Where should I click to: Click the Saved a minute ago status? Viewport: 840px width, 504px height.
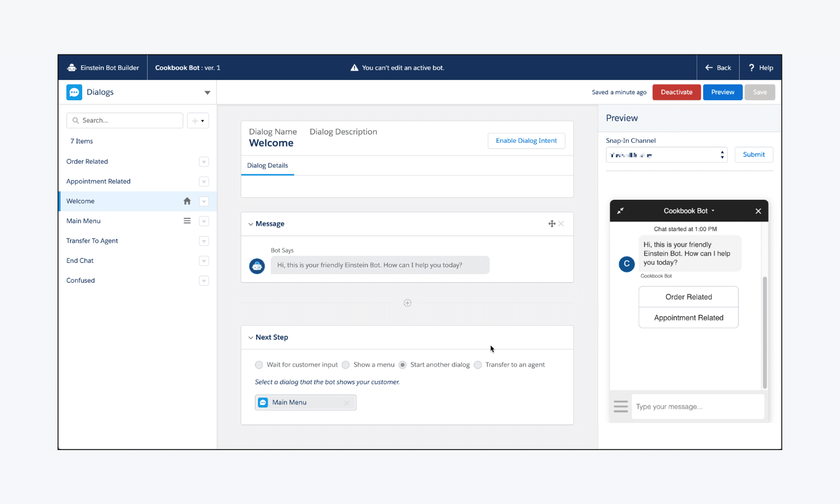tap(619, 92)
